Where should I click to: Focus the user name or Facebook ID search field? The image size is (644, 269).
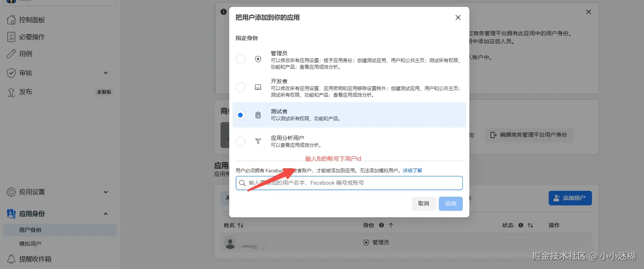[349, 183]
